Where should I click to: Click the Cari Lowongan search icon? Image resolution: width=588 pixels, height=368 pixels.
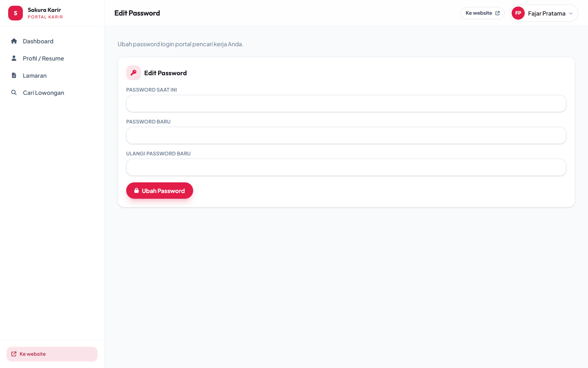click(x=14, y=93)
